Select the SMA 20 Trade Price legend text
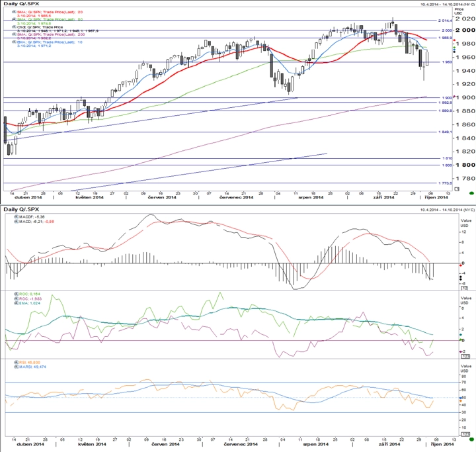Viewport: 476px width, 452px height. tap(50, 12)
